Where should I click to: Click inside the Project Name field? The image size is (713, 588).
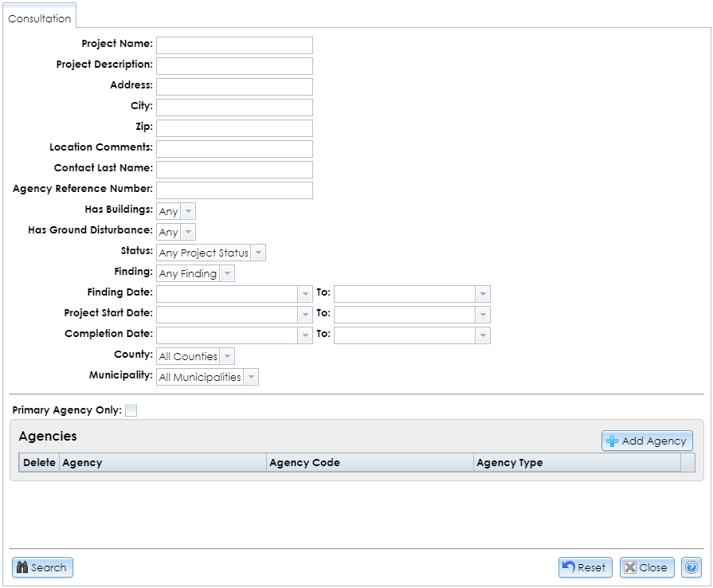pyautogui.click(x=233, y=45)
